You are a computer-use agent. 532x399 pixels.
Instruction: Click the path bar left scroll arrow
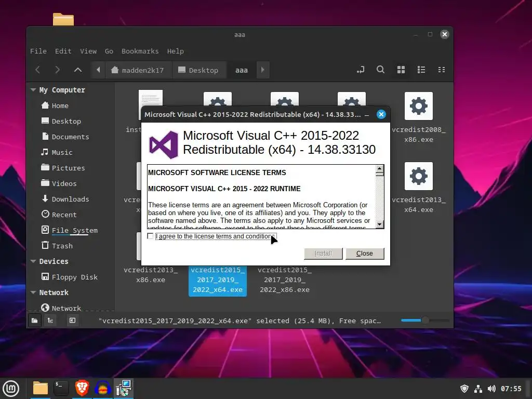click(98, 70)
